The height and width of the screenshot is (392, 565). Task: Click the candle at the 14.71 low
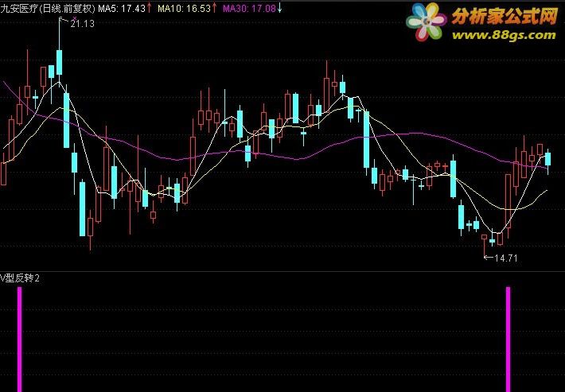[x=484, y=245]
